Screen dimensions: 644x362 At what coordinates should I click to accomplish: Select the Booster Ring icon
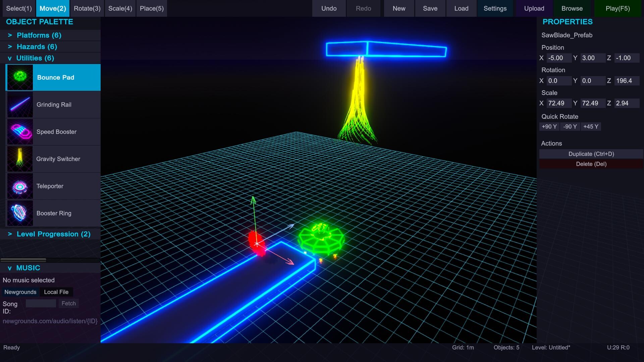[x=20, y=213]
